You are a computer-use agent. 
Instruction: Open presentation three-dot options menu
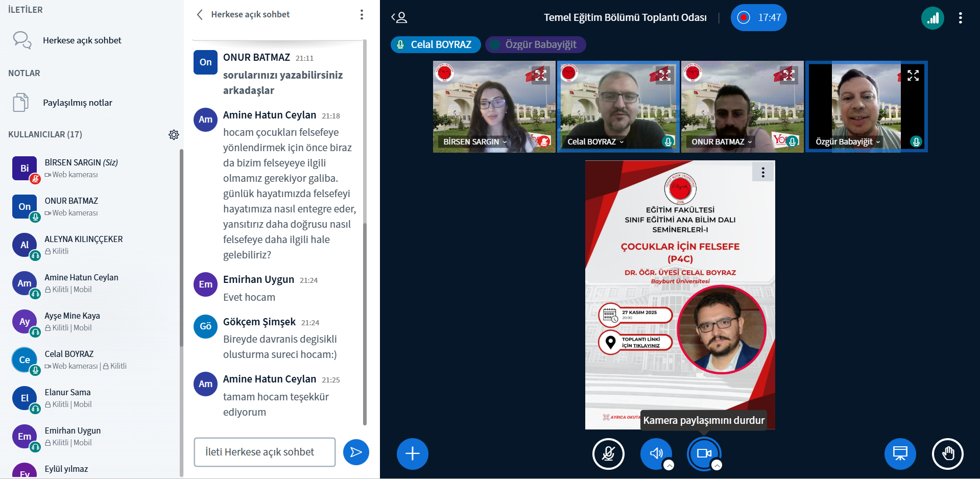763,173
